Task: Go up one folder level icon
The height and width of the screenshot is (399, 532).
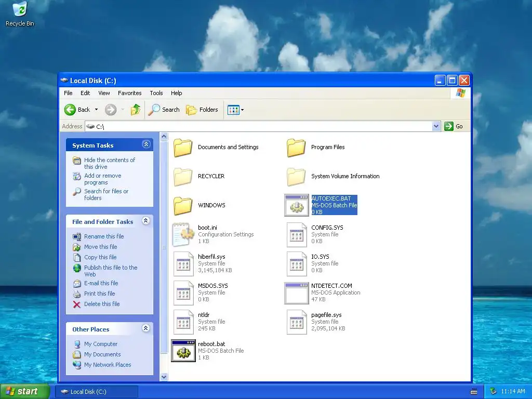Action: click(x=136, y=109)
